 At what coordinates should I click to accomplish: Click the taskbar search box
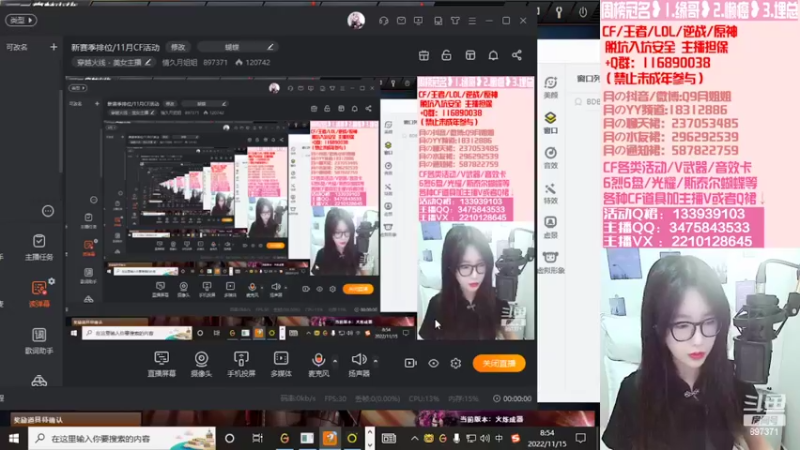[122, 438]
